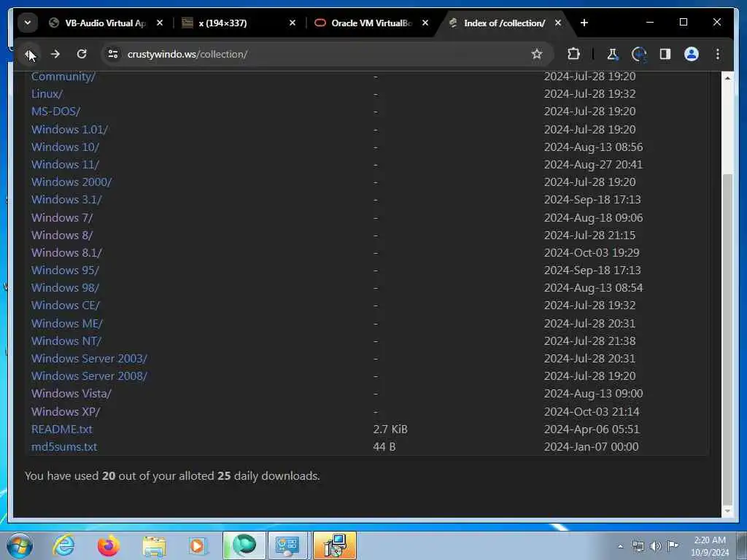Bookmark this page with the star icon

pyautogui.click(x=537, y=54)
